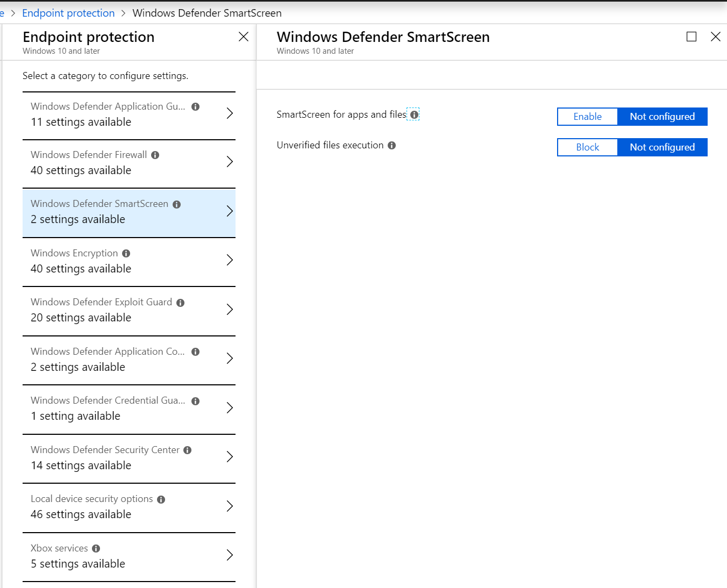
Task: Expand Windows Encryption category arrow
Action: [230, 260]
